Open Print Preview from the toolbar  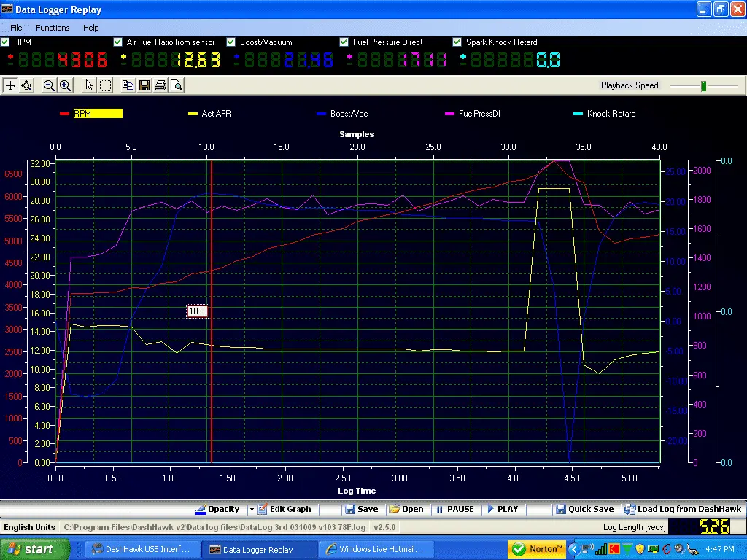click(x=176, y=85)
